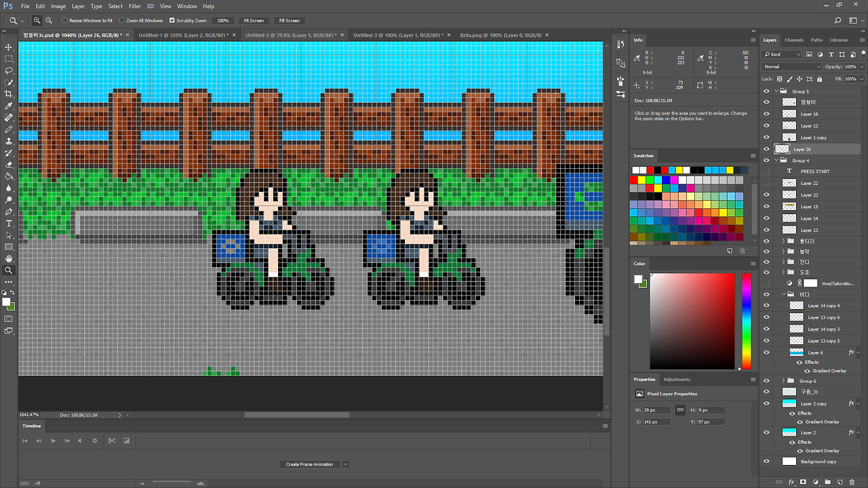Open the blend mode dropdown showing Normal

click(x=791, y=66)
